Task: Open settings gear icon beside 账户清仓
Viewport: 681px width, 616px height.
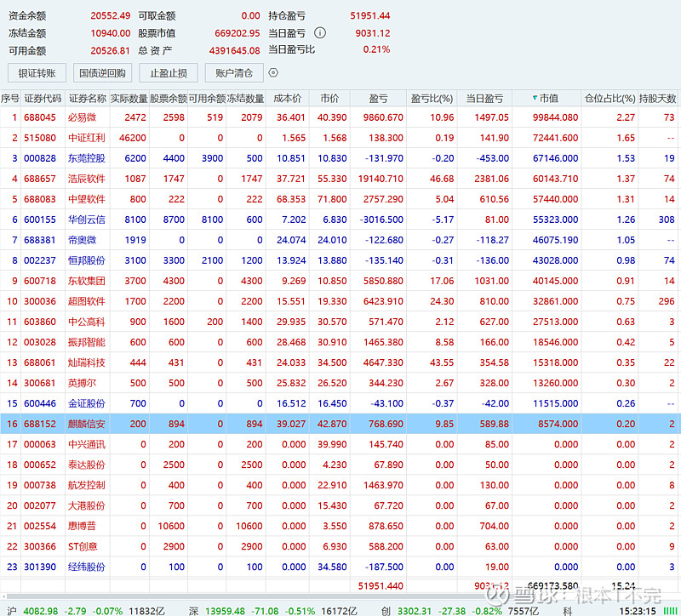Action: (x=273, y=72)
